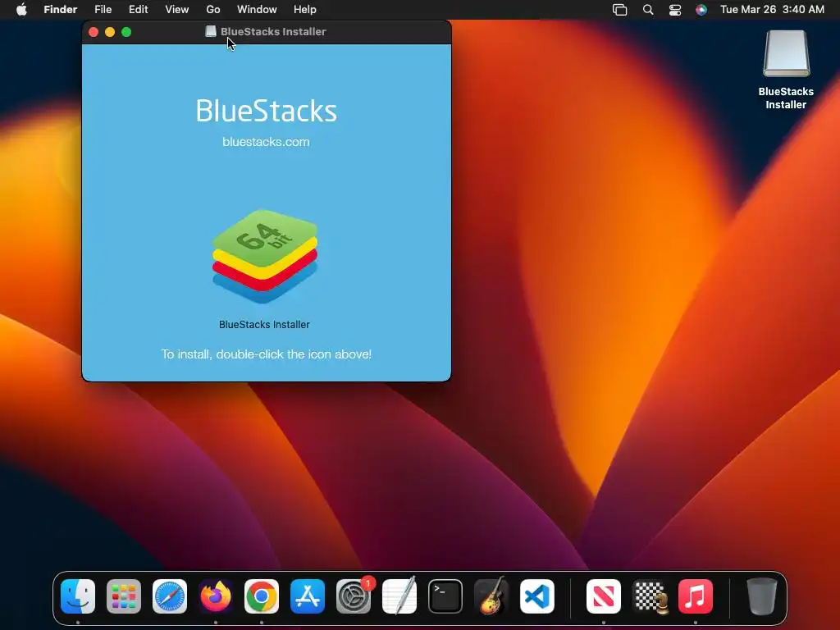This screenshot has height=630, width=840.
Task: Click the 'To install, double-click' instruction text
Action: (x=267, y=354)
